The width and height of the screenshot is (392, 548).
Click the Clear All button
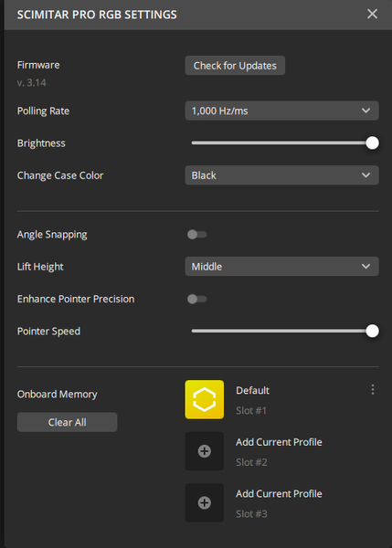(67, 422)
